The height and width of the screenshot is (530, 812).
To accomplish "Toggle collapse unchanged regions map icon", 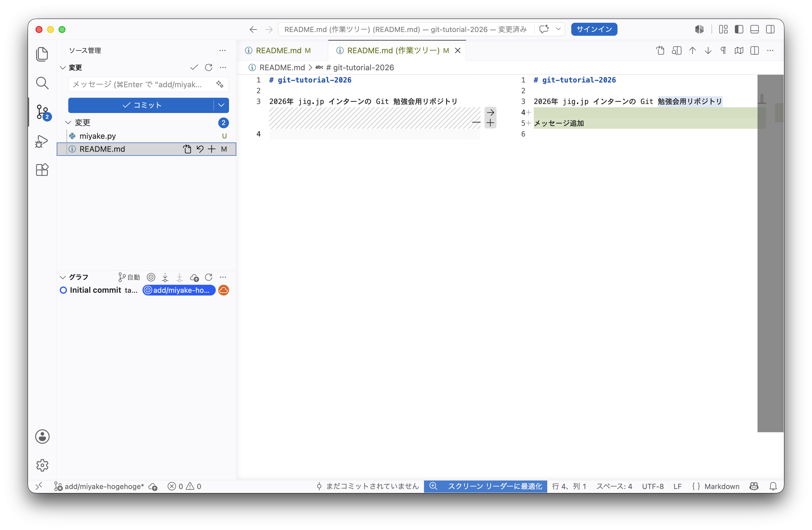I will point(739,50).
